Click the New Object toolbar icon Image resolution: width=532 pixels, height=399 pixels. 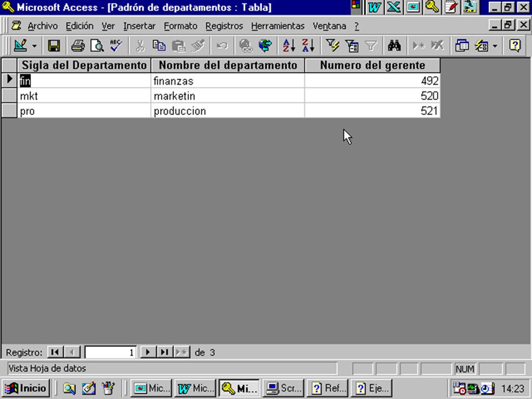coord(481,45)
